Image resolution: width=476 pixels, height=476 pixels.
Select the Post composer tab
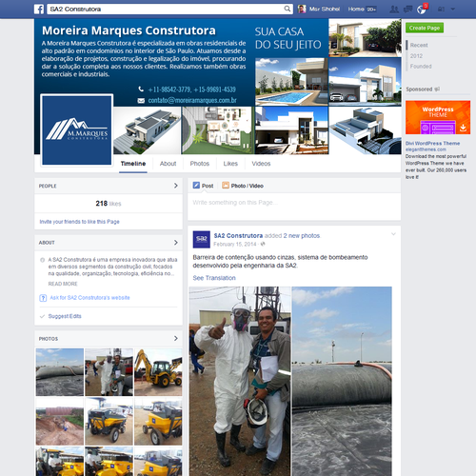click(203, 186)
